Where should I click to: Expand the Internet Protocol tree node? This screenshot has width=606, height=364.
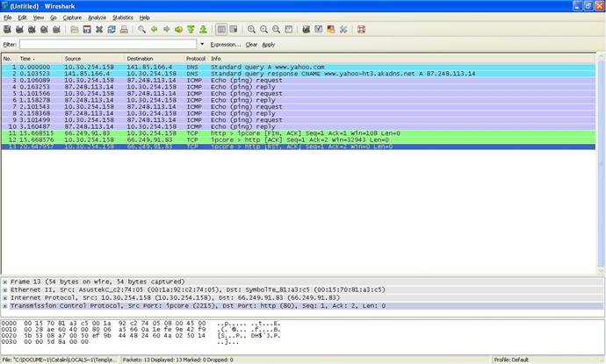[5, 298]
